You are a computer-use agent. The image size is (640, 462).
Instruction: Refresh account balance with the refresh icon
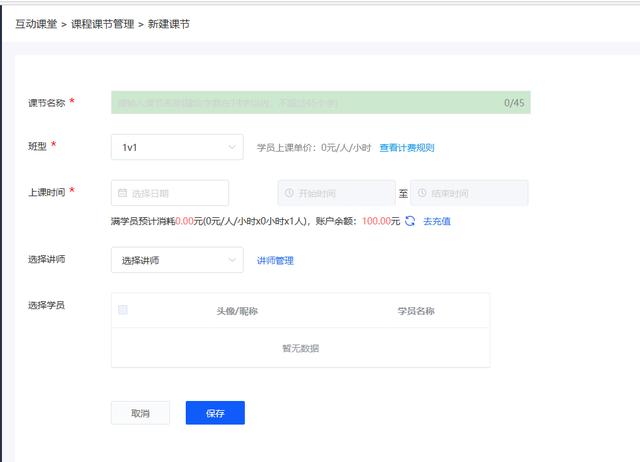coord(410,221)
